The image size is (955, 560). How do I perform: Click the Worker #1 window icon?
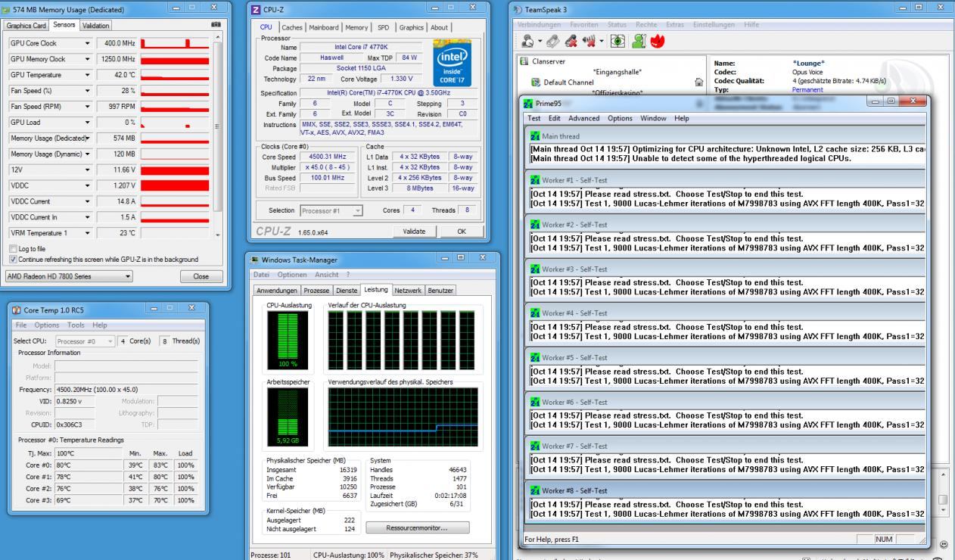(536, 182)
